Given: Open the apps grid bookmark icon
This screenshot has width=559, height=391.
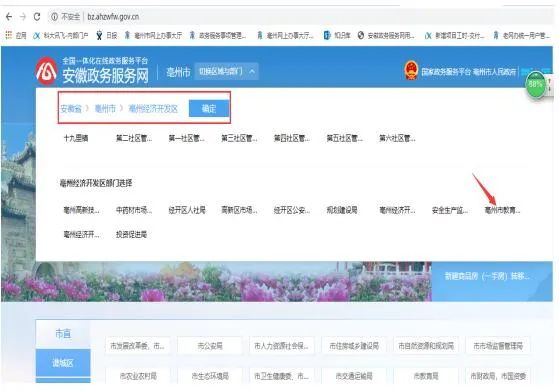Looking at the screenshot, I should pos(9,35).
